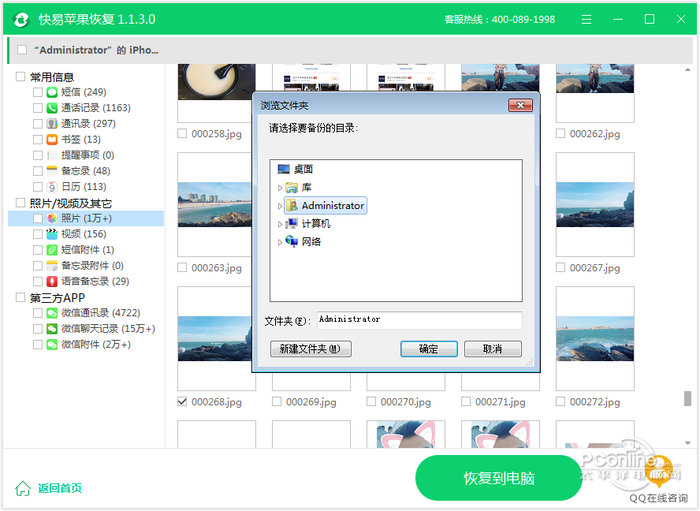This screenshot has width=700, height=511.
Task: Toggle the "Administrator" 的 iPhone device checkbox
Action: 22,50
